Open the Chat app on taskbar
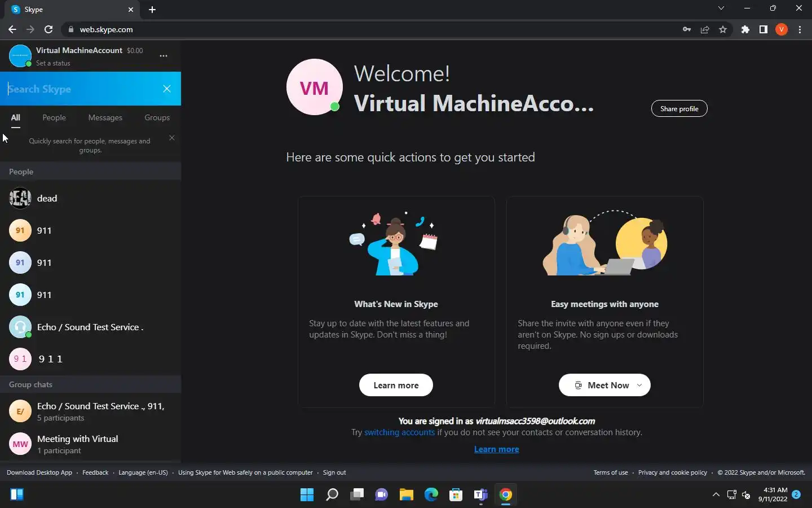The width and height of the screenshot is (812, 508). tap(382, 494)
